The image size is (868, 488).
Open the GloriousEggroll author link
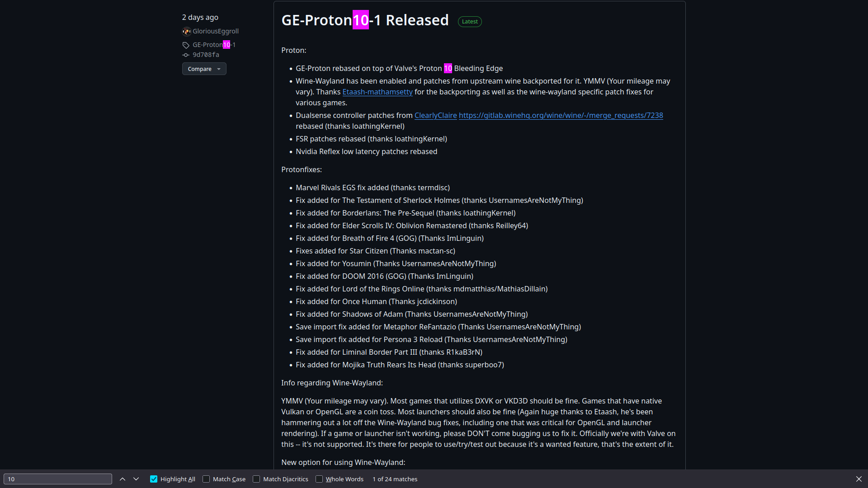pos(216,31)
